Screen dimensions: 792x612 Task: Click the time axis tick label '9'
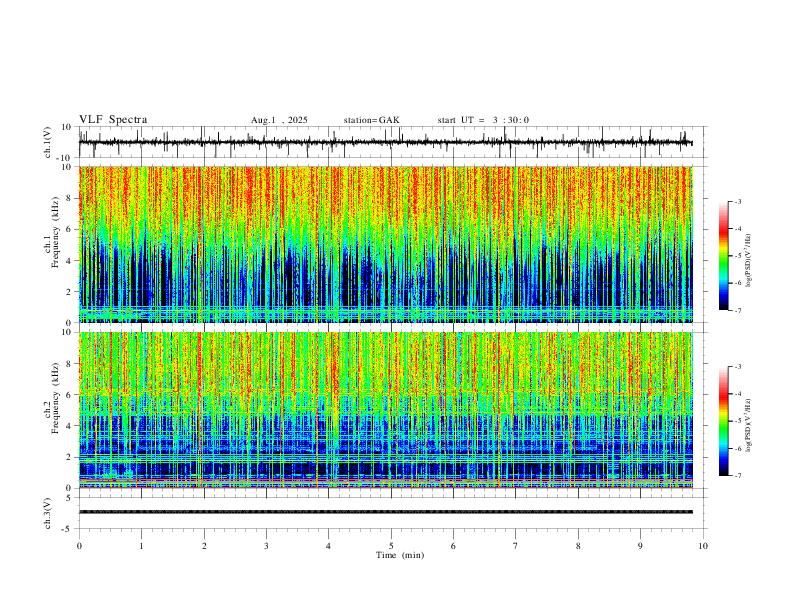click(640, 546)
